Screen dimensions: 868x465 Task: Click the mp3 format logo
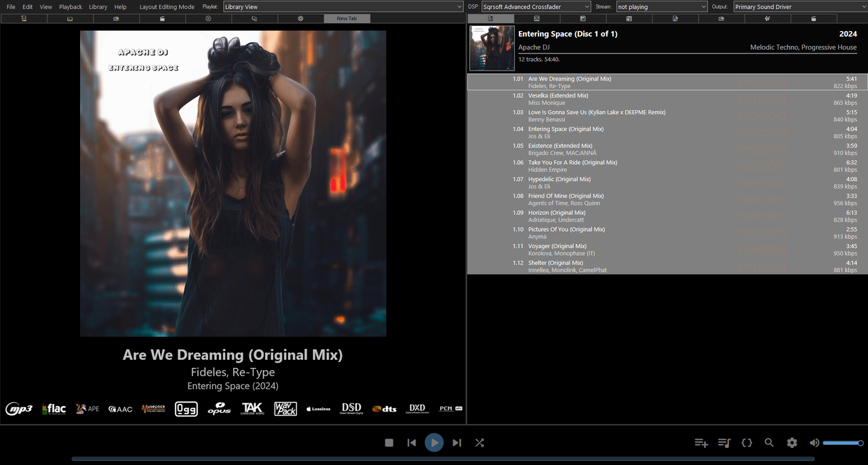point(19,409)
